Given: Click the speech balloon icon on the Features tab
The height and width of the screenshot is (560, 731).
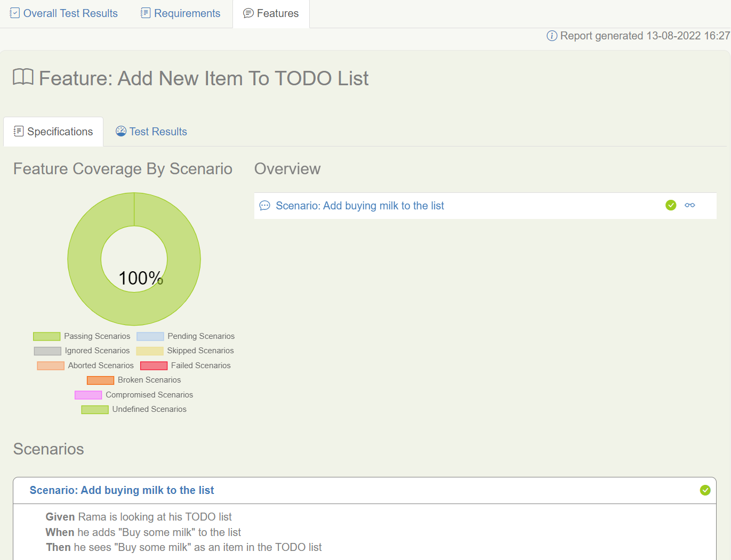Looking at the screenshot, I should tap(247, 13).
